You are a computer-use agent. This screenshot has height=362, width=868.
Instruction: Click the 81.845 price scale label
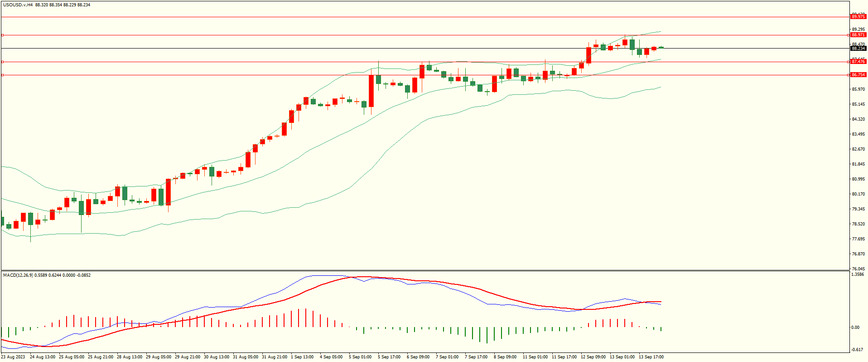click(858, 164)
